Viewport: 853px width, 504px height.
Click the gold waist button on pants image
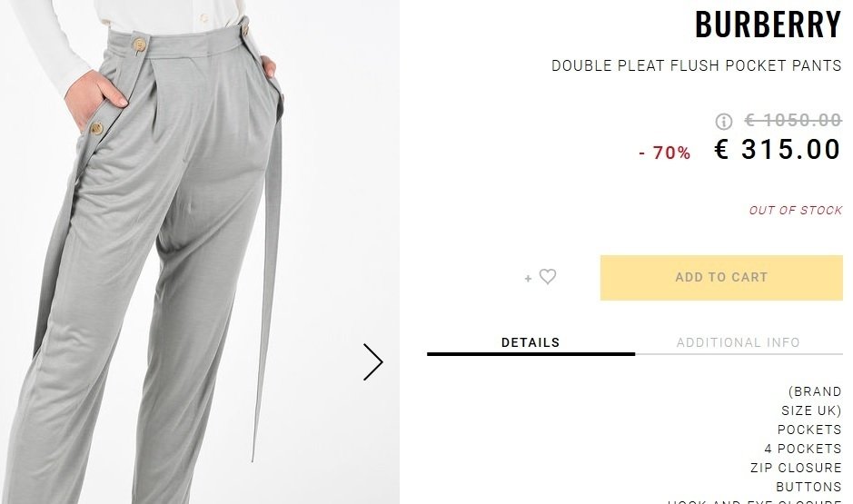139,44
